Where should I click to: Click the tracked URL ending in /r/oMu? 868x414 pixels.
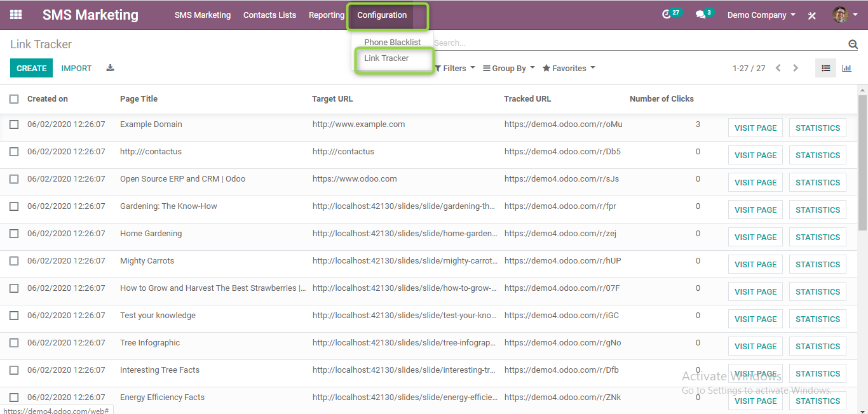(x=563, y=124)
